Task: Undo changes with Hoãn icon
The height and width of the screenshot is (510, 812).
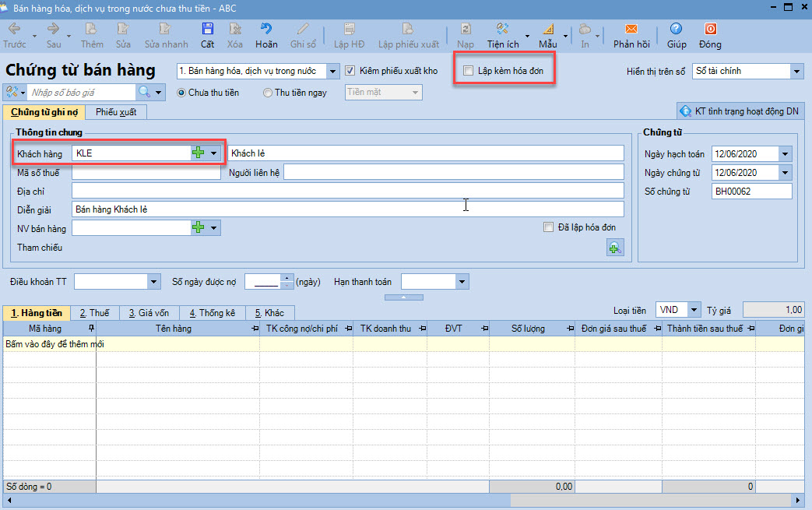Action: coord(266,29)
